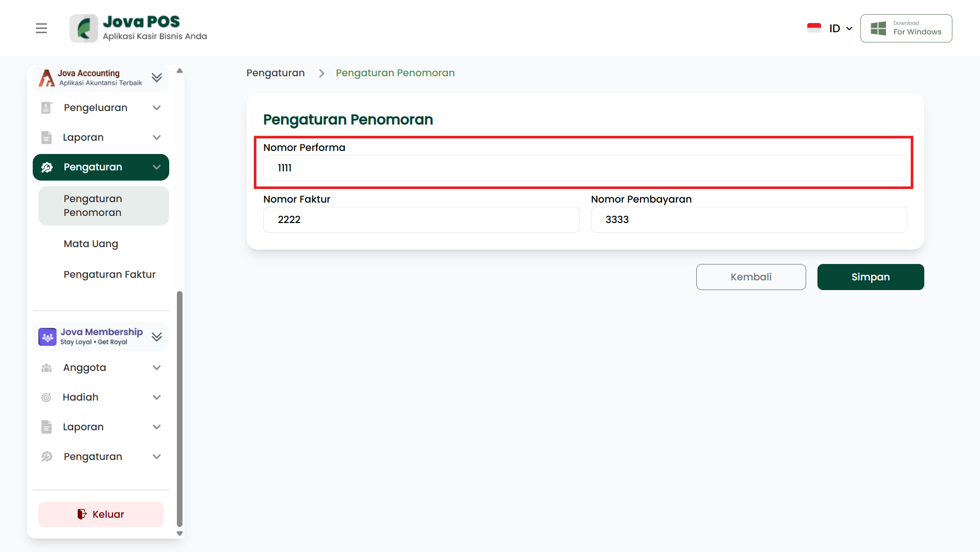This screenshot has height=552, width=980.
Task: Click the Jova Accounting logo icon
Action: pyautogui.click(x=47, y=78)
